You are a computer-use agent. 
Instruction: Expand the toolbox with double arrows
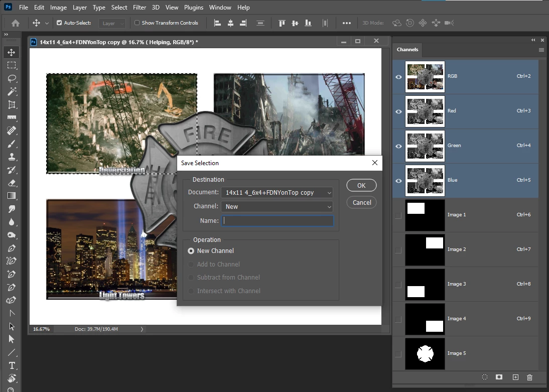(x=6, y=34)
